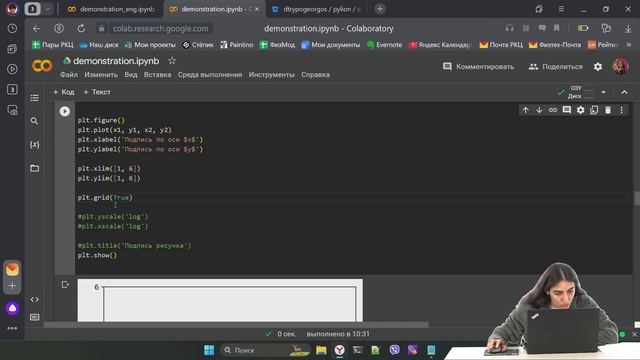Run the code cell with the play icon
The image size is (640, 360).
click(64, 111)
